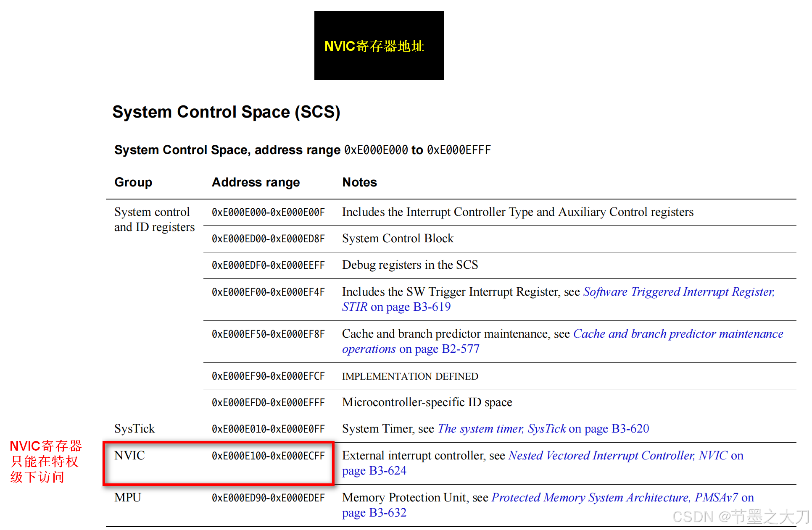Viewport: 812px width, 530px height.
Task: Open STIR on page B3-619 link
Action: click(396, 307)
